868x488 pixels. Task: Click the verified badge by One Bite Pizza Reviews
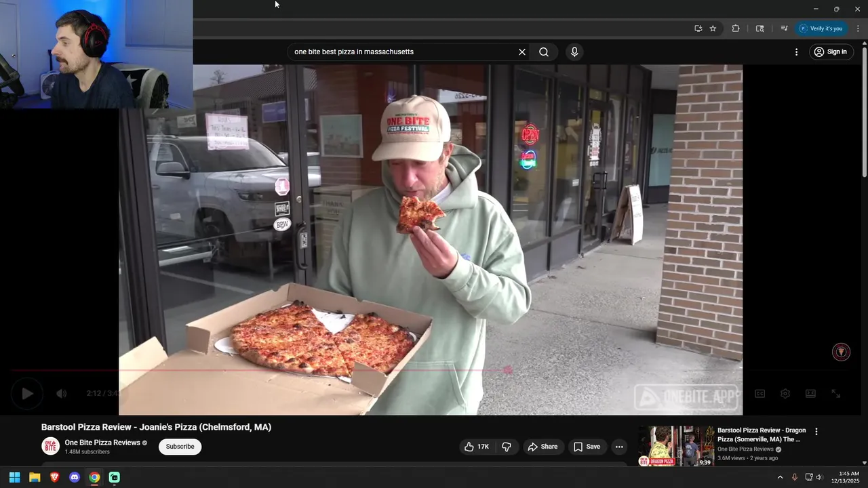click(x=144, y=443)
